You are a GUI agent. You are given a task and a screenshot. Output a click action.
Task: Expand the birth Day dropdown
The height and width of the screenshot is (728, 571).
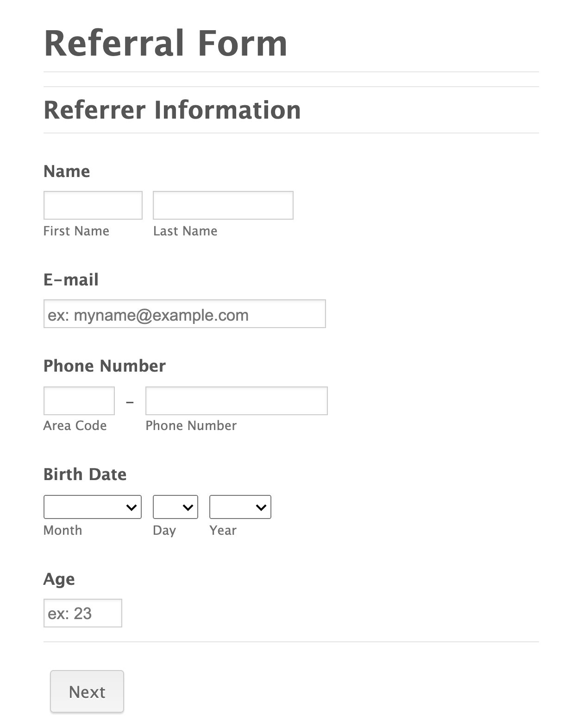(x=175, y=507)
